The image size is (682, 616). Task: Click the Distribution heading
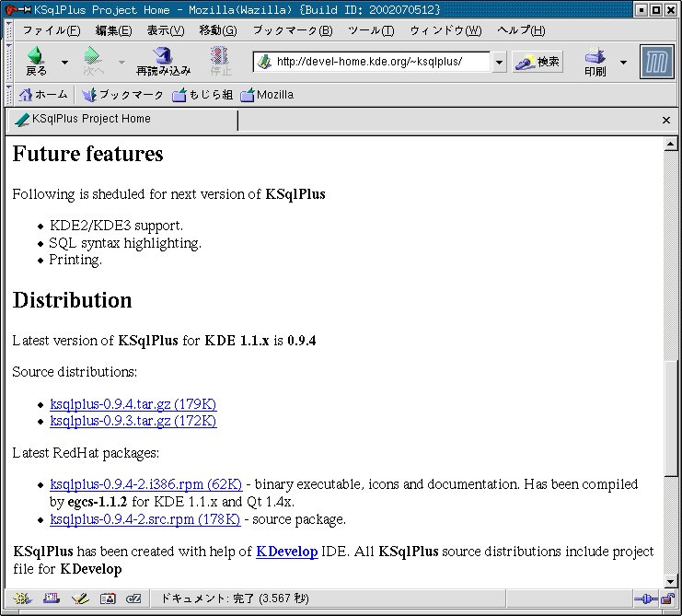click(x=72, y=300)
